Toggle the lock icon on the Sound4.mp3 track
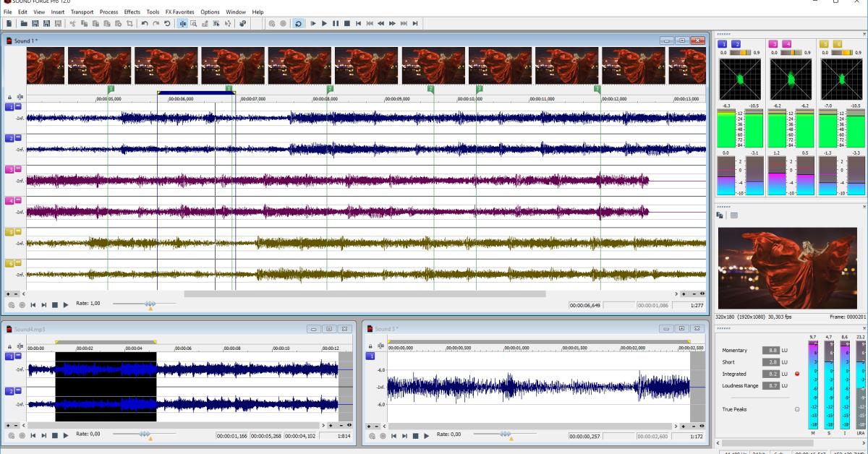868x454 pixels. 9,347
